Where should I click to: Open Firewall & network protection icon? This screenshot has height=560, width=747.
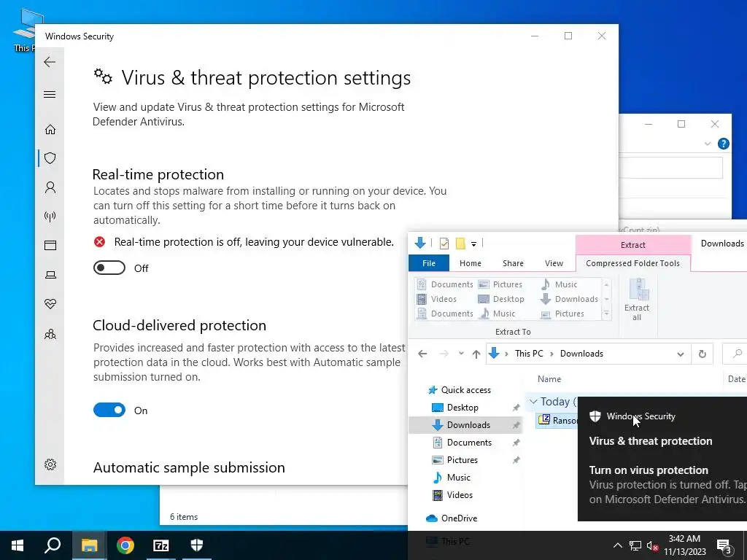50,217
